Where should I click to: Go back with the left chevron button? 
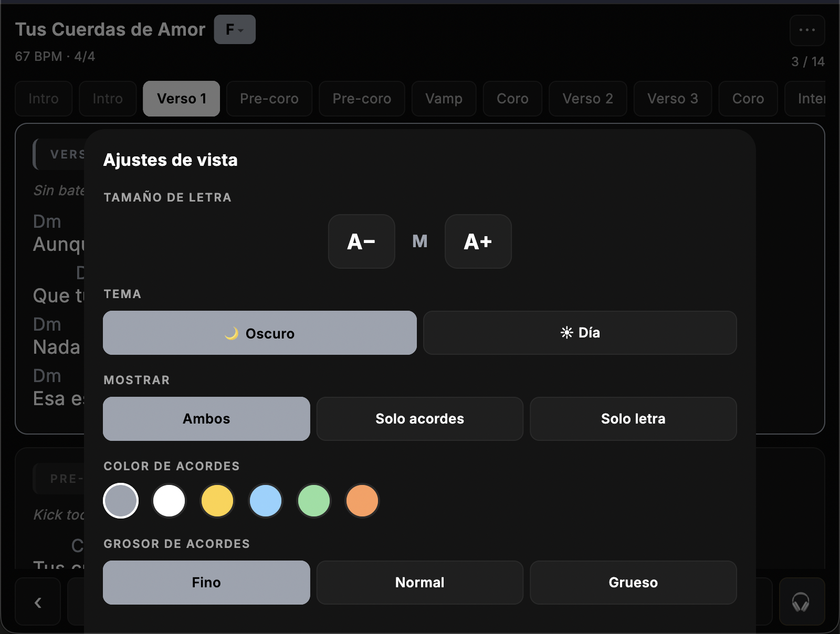[x=38, y=601]
